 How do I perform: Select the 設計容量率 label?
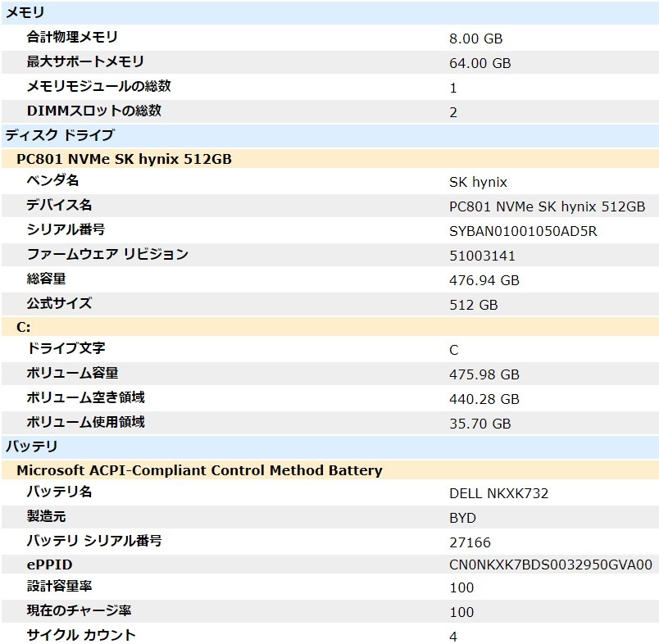coord(59,586)
